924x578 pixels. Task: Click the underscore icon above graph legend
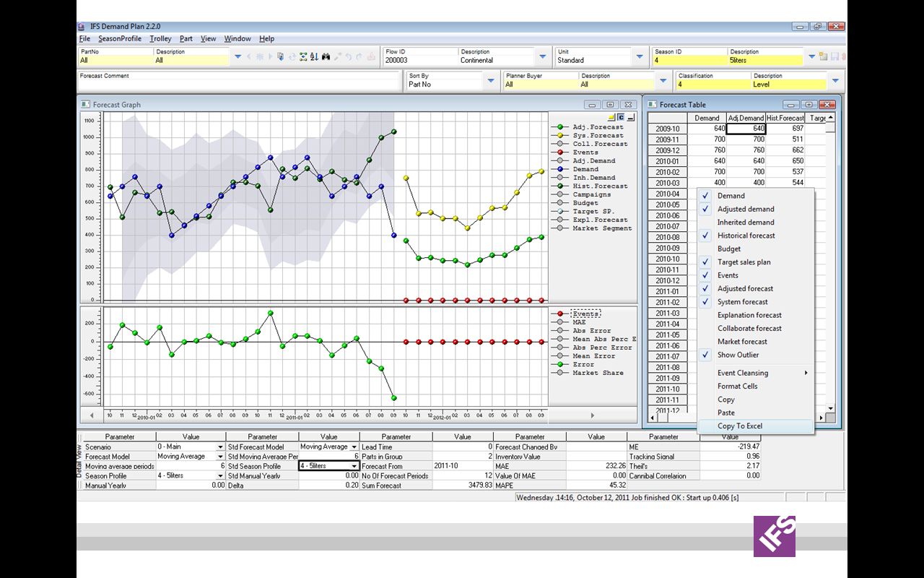pyautogui.click(x=630, y=117)
